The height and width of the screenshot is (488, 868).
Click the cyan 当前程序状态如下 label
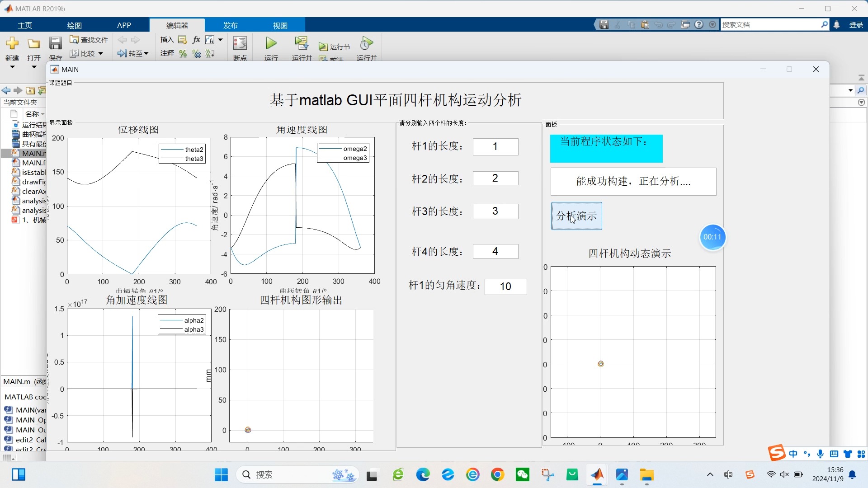point(606,148)
